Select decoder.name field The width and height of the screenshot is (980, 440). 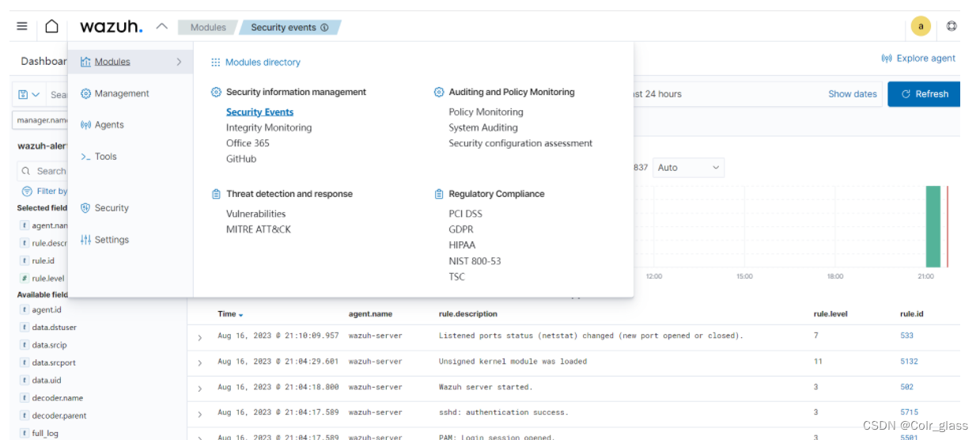click(57, 398)
